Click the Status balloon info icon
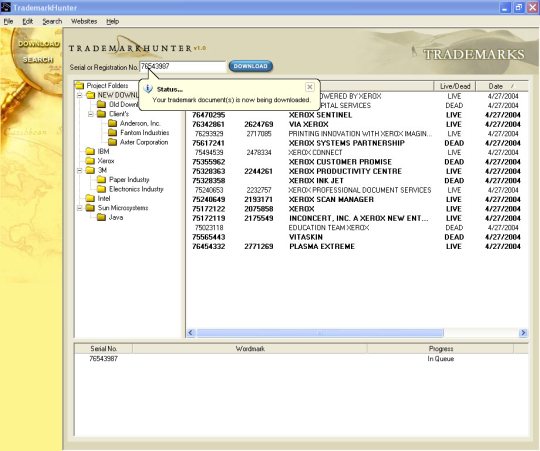Screen dimensions: 540x451 click(148, 89)
